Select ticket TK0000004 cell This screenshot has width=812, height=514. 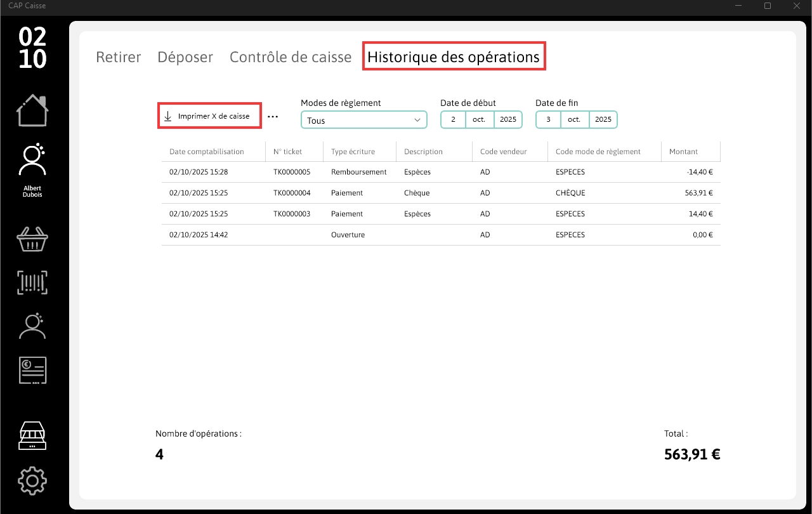pos(292,193)
